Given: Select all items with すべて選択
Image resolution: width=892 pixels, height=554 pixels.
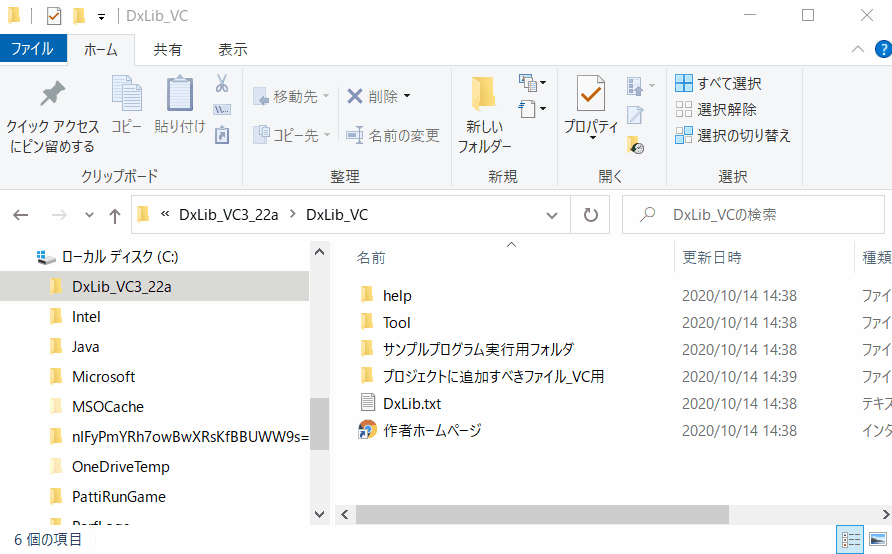Looking at the screenshot, I should click(x=718, y=84).
